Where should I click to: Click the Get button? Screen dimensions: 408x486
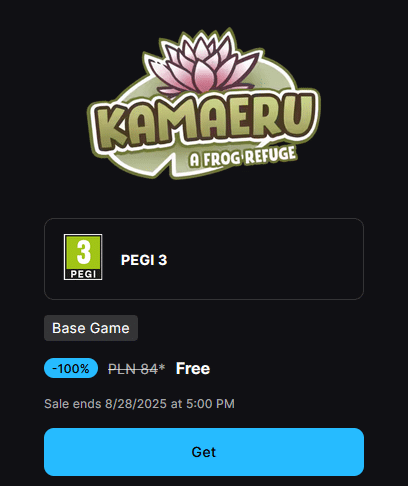coord(204,452)
